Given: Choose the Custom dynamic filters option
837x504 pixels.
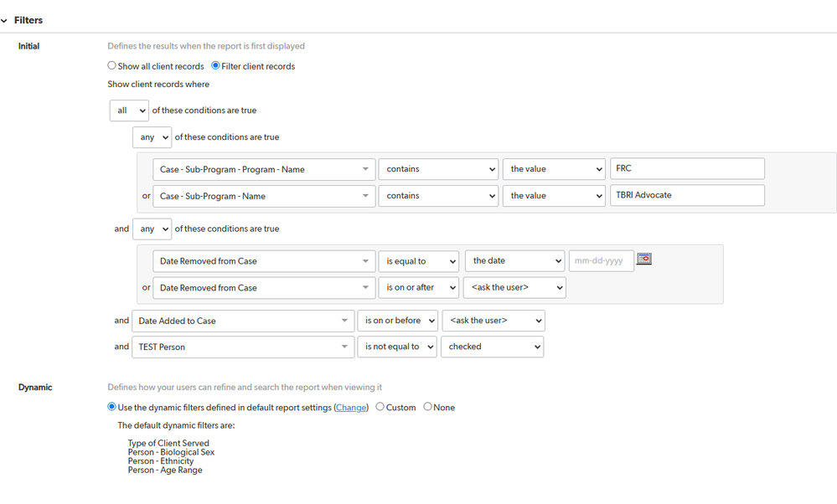Looking at the screenshot, I should point(380,407).
